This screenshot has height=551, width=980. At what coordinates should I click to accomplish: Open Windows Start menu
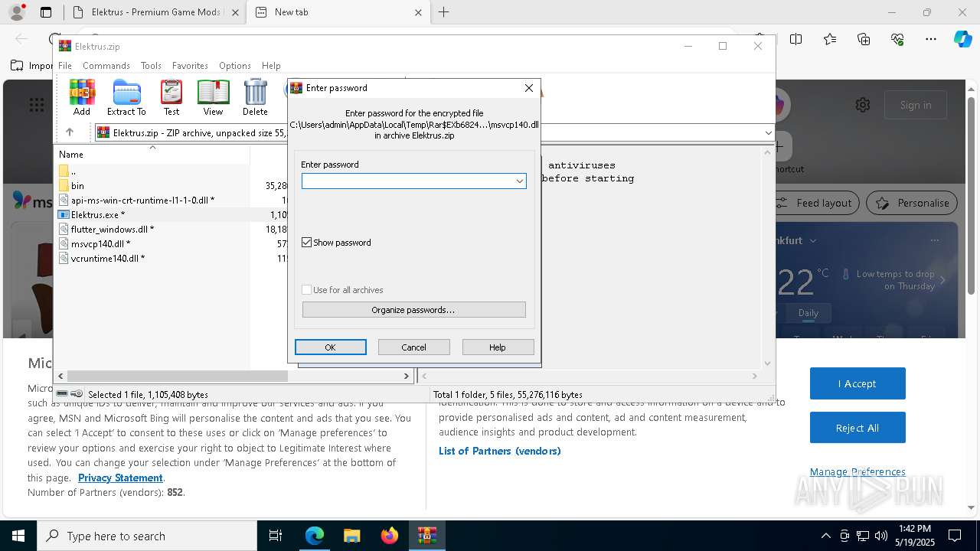[18, 536]
